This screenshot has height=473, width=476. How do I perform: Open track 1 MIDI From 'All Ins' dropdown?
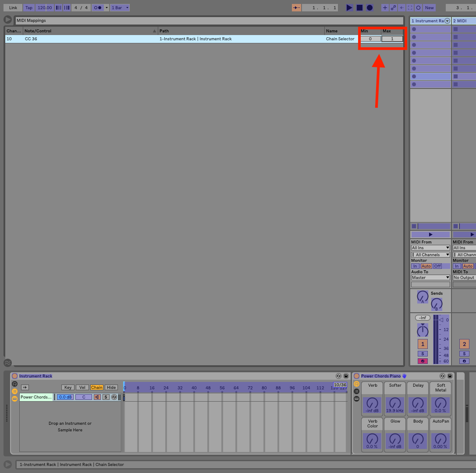coord(430,247)
